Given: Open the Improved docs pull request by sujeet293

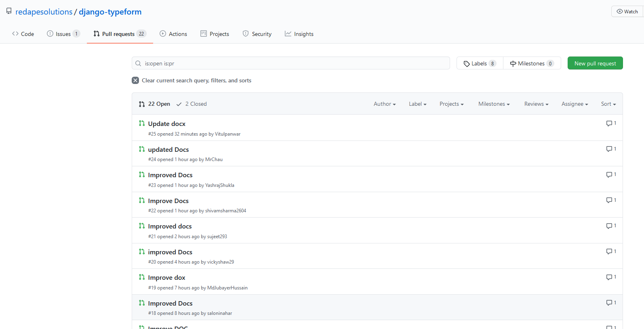Looking at the screenshot, I should pyautogui.click(x=170, y=226).
